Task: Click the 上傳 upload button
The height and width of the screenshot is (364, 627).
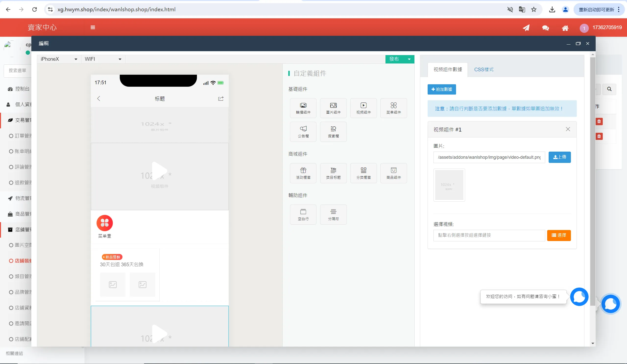Action: click(559, 157)
